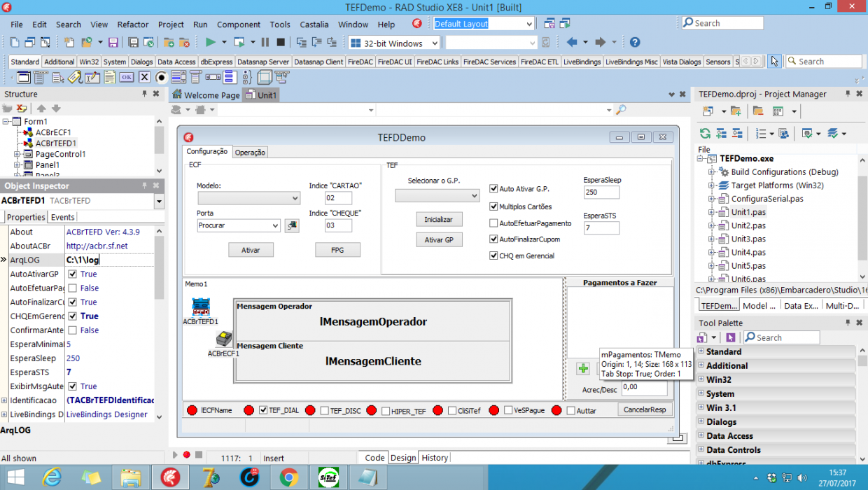The height and width of the screenshot is (490, 868).
Task: Expand the Identificacao property in Object Inspector
Action: coord(4,400)
